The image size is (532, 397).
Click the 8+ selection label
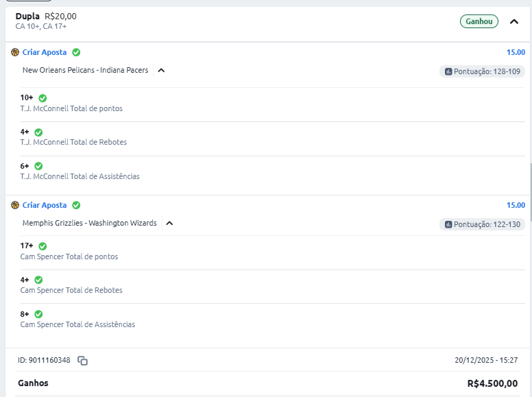tap(25, 314)
